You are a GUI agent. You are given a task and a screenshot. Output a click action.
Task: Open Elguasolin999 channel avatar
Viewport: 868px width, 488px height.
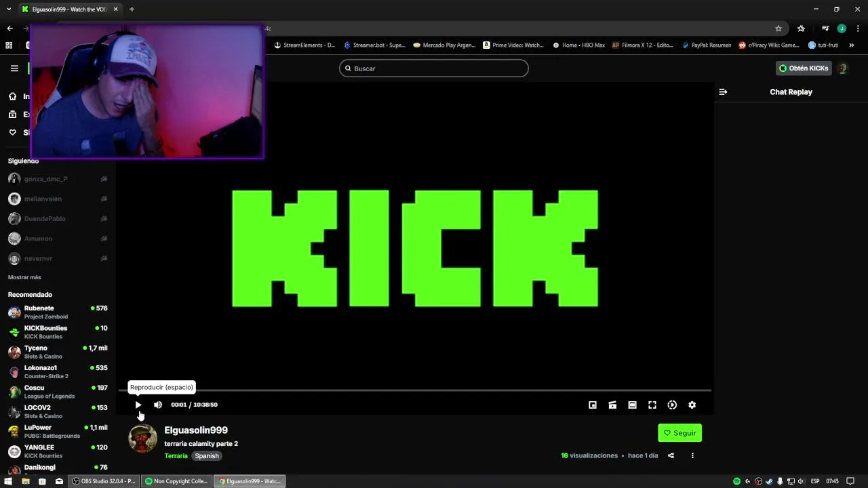(x=142, y=439)
